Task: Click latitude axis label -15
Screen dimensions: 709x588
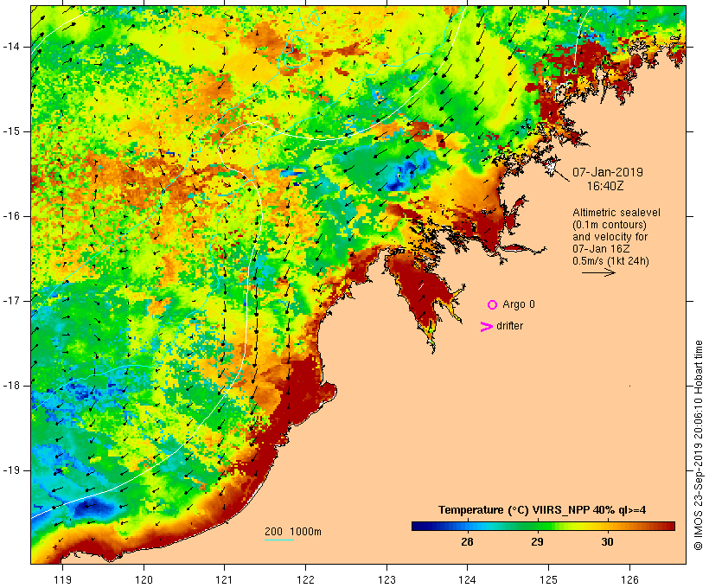Action: 11,131
